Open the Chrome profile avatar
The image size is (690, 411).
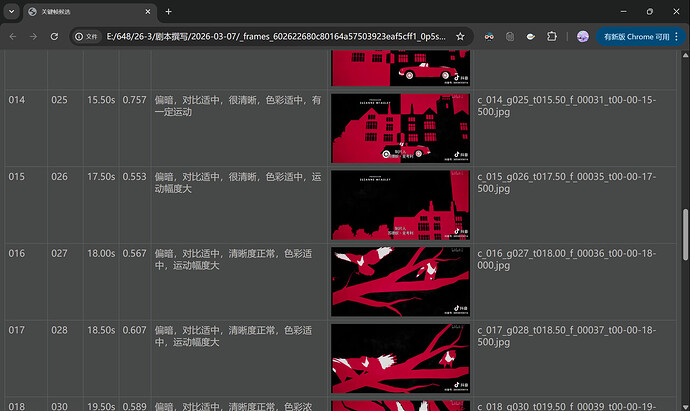coord(582,36)
